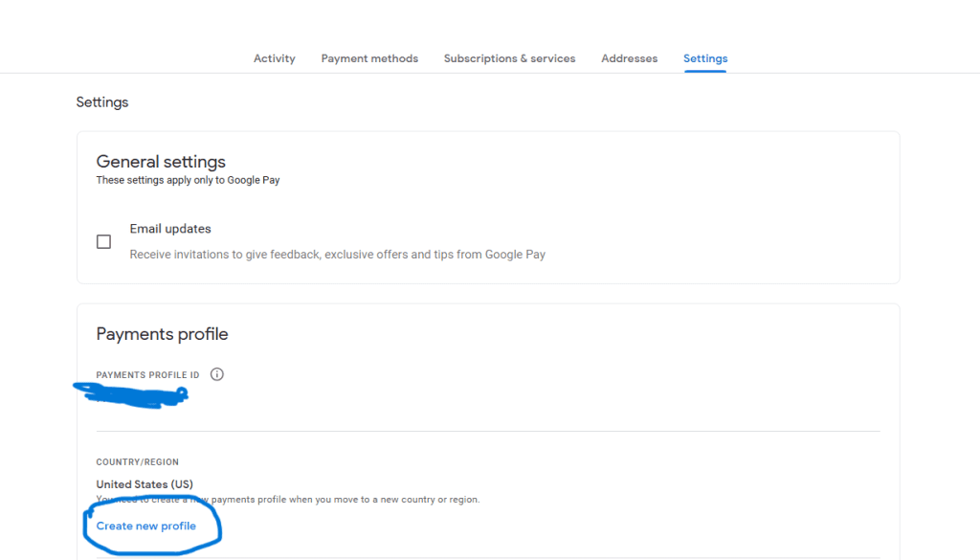Select the Settings tab
The width and height of the screenshot is (980, 560).
coord(705,58)
